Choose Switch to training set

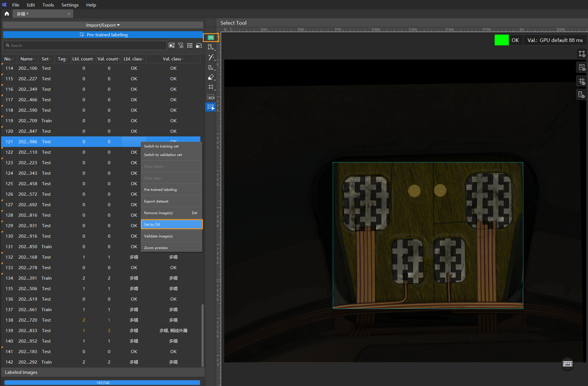click(x=171, y=146)
